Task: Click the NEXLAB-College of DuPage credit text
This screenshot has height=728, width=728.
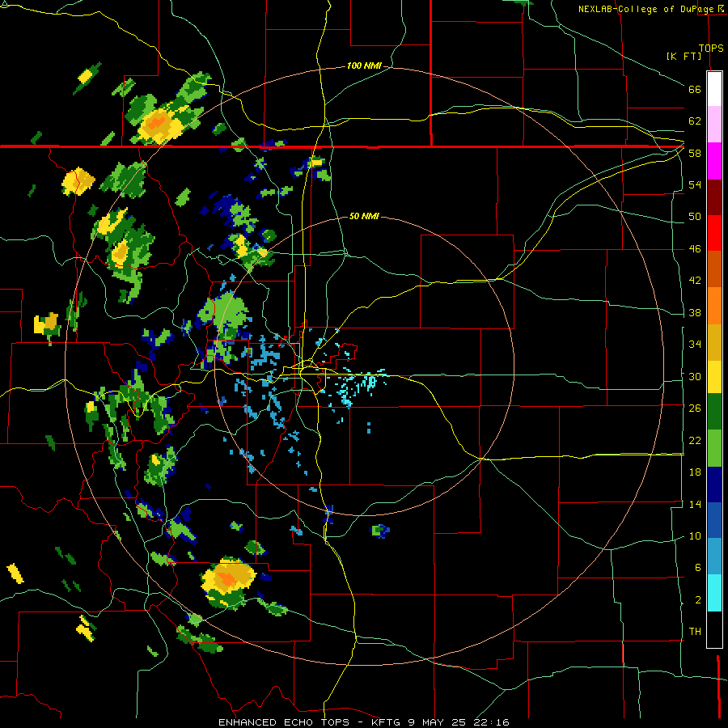Action: 646,9
